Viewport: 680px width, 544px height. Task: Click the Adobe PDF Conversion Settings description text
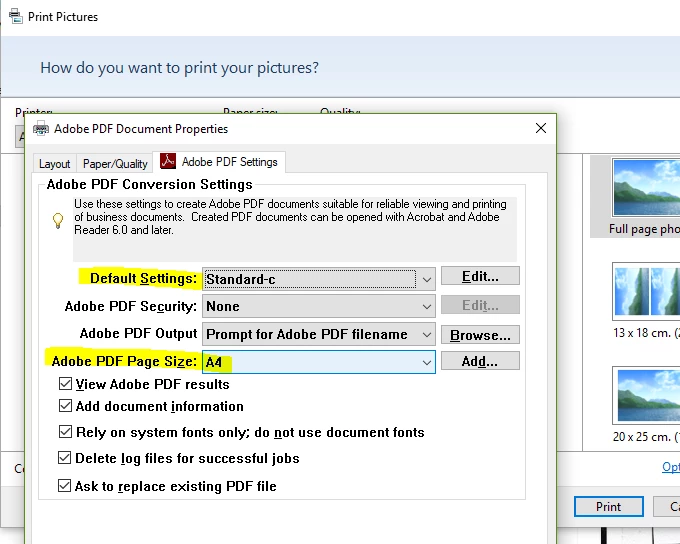tap(290, 217)
